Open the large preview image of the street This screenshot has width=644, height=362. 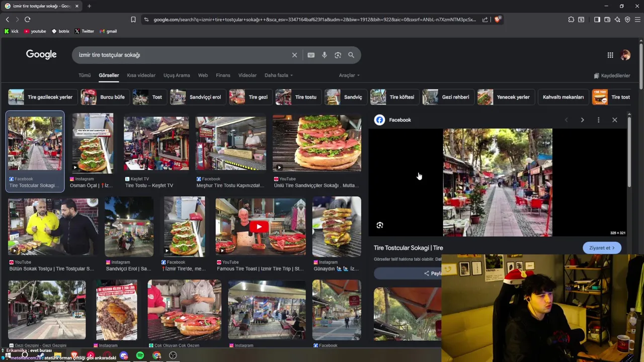[498, 183]
